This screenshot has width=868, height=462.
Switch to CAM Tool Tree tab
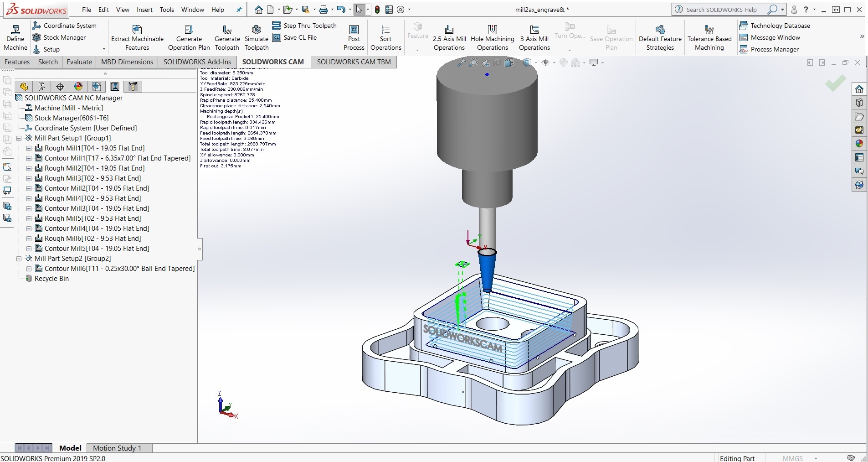pyautogui.click(x=133, y=87)
